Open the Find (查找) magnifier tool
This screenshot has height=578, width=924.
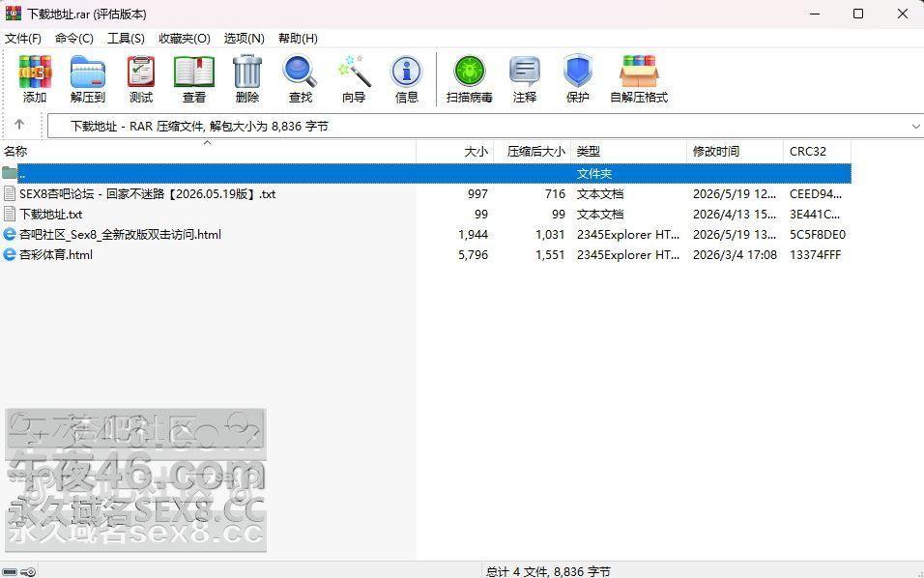point(300,79)
